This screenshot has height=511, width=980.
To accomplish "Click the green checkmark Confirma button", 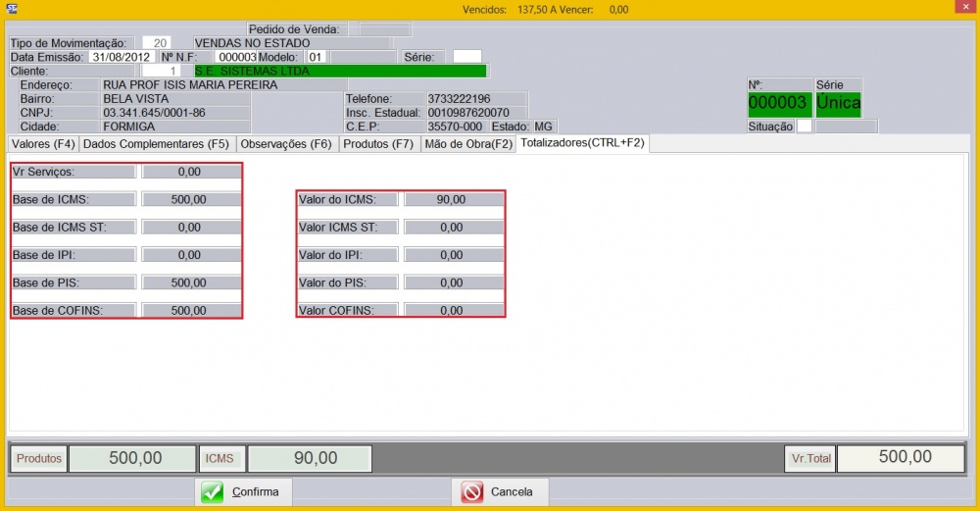I will pos(244,491).
